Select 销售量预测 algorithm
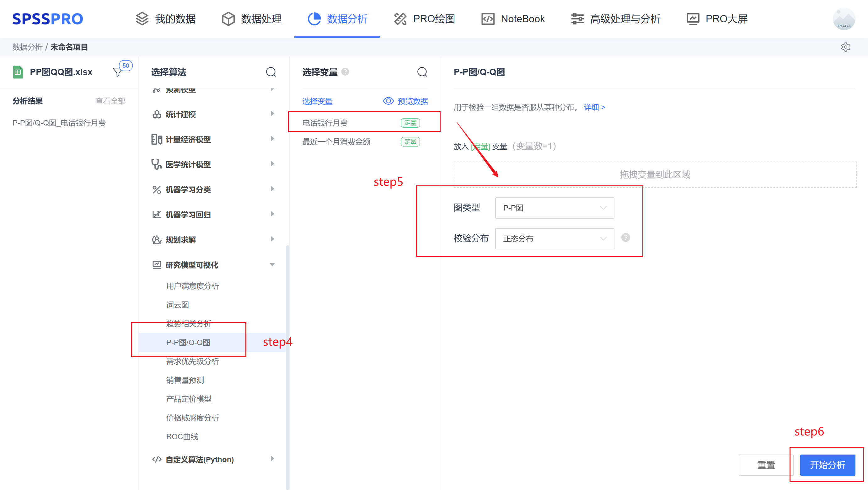 tap(185, 380)
